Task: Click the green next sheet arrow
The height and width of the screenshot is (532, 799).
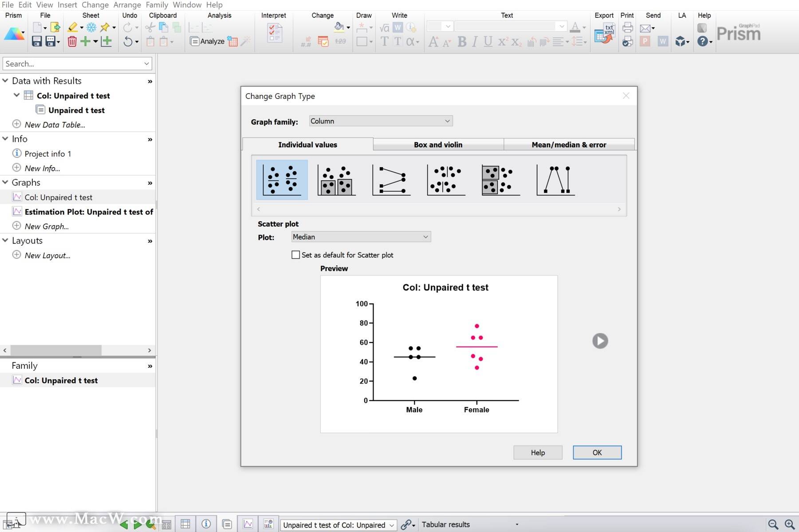Action: (138, 525)
